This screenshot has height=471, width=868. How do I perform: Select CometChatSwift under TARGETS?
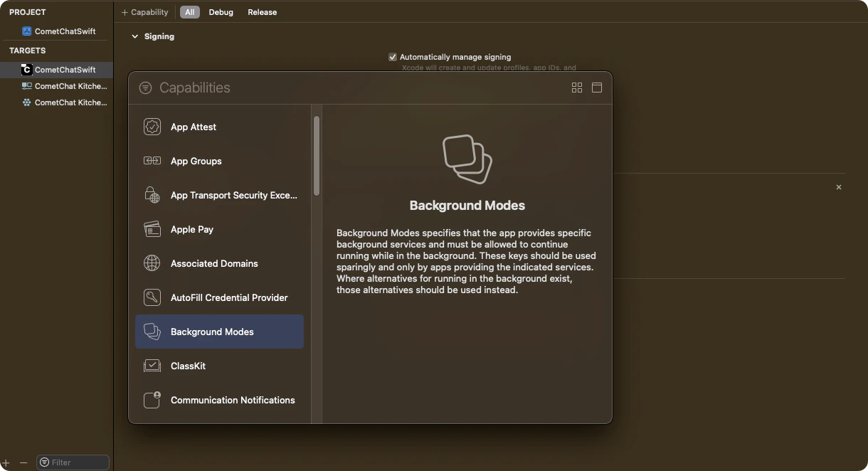[x=57, y=70]
